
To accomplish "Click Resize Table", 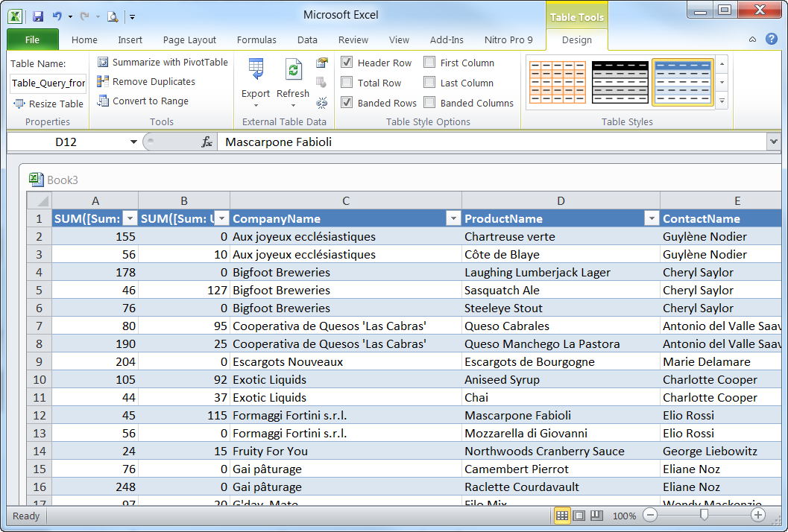I will 48,104.
